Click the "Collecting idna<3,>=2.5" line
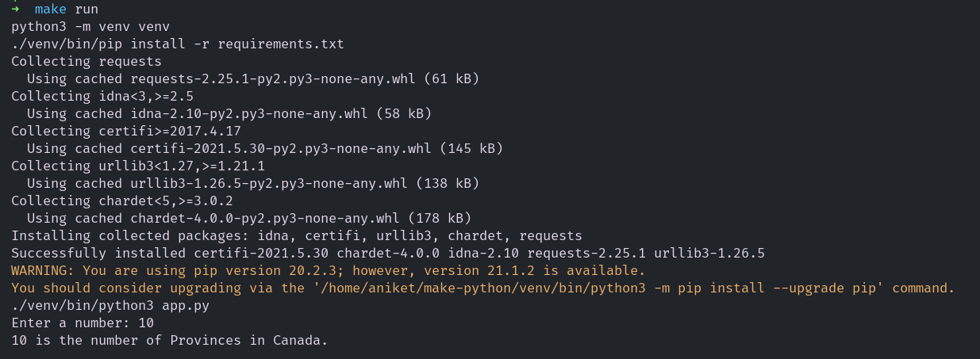Viewport: 980px width, 359px height. [102, 96]
